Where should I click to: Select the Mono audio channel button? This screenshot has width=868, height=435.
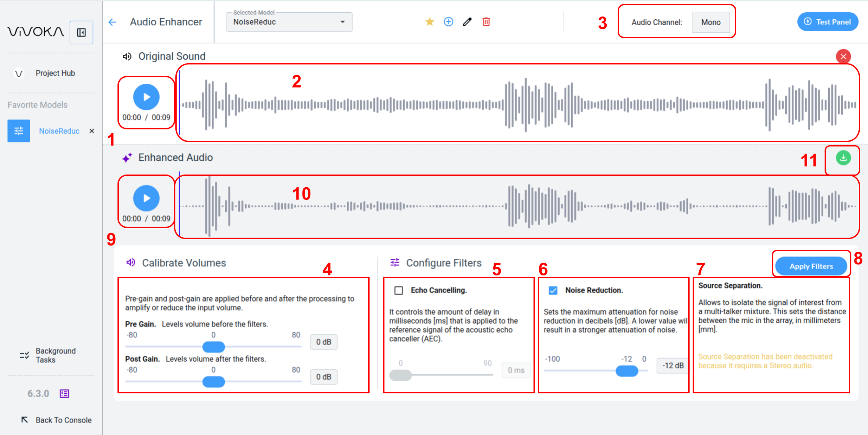tap(711, 22)
